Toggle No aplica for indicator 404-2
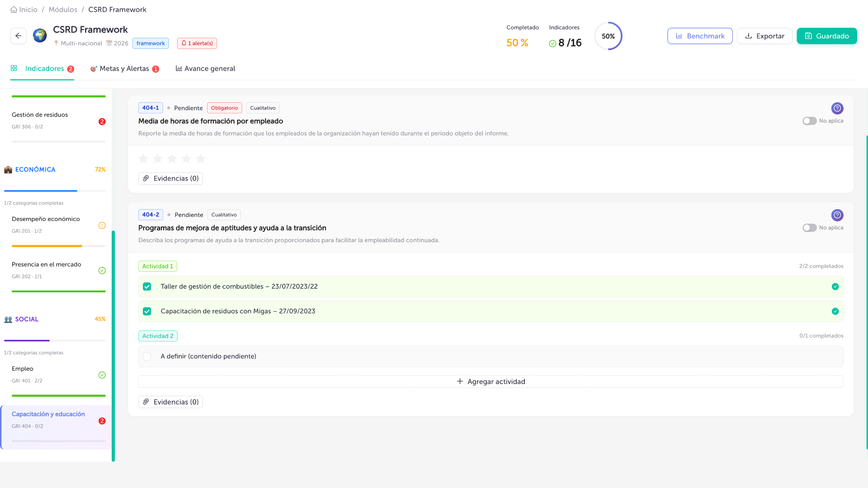This screenshot has width=868, height=488. [809, 228]
